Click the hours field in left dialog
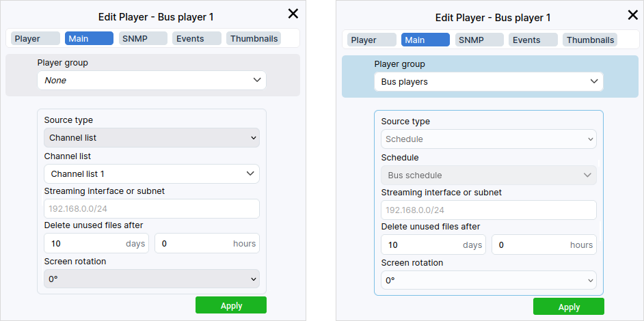This screenshot has width=644, height=321. (206, 244)
